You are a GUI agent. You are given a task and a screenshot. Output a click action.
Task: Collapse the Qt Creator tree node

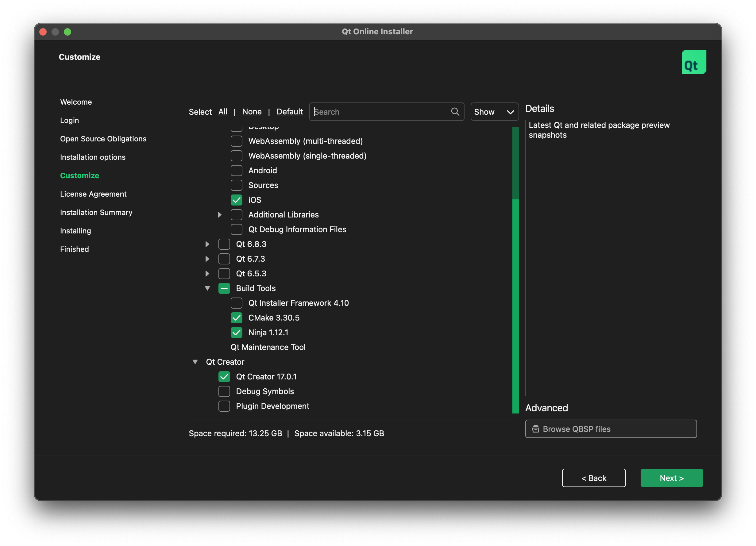click(195, 362)
